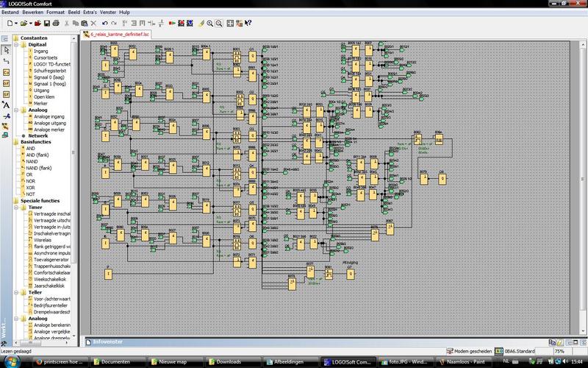Click the Infovenster panel header
The height and width of the screenshot is (368, 588).
109,343
